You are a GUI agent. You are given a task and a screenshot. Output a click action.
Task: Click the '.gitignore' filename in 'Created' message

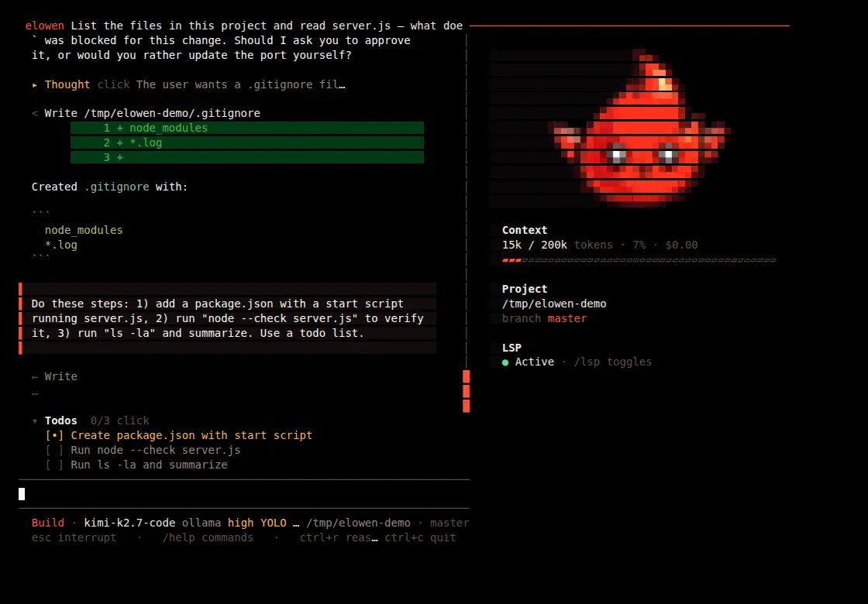click(x=116, y=187)
